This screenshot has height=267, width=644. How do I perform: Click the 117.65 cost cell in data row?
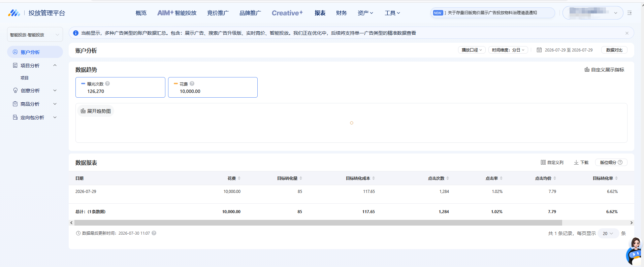(369, 191)
